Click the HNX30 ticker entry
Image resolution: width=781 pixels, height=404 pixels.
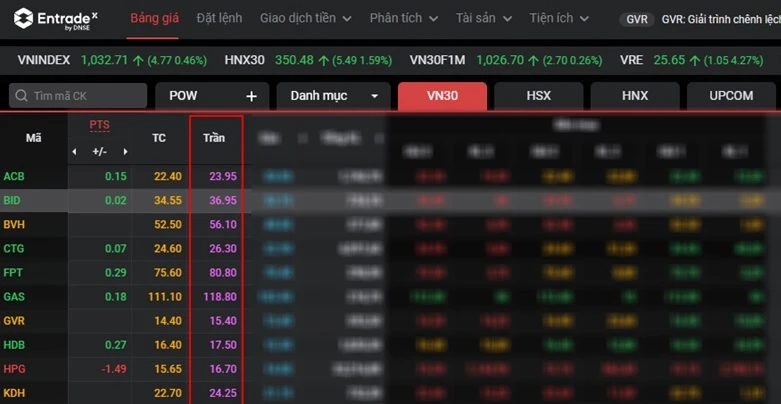click(x=308, y=60)
